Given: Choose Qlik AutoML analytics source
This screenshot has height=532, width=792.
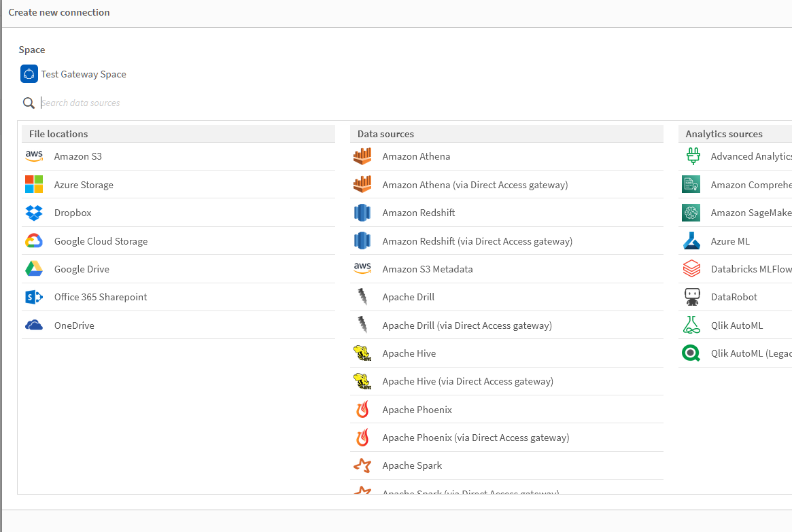Looking at the screenshot, I should [736, 325].
